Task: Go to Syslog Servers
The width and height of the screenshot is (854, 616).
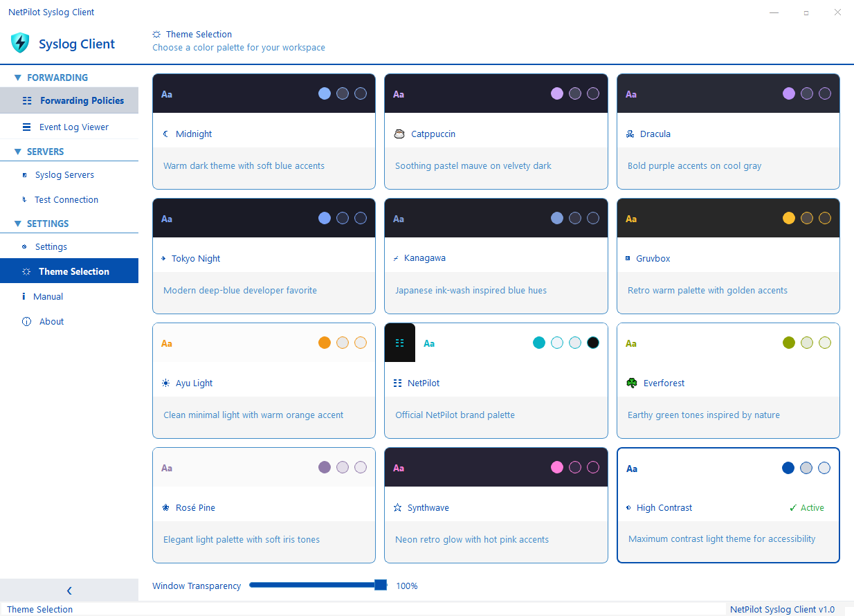Action: point(64,174)
